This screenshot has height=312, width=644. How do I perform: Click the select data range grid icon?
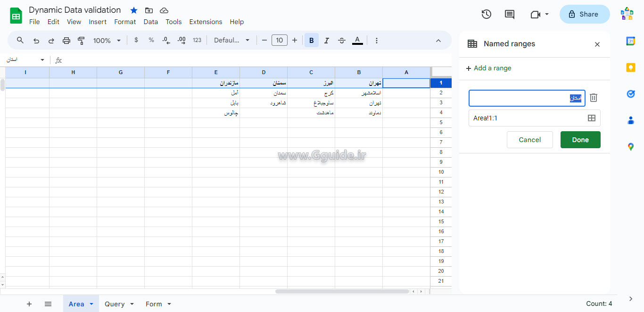pyautogui.click(x=591, y=118)
